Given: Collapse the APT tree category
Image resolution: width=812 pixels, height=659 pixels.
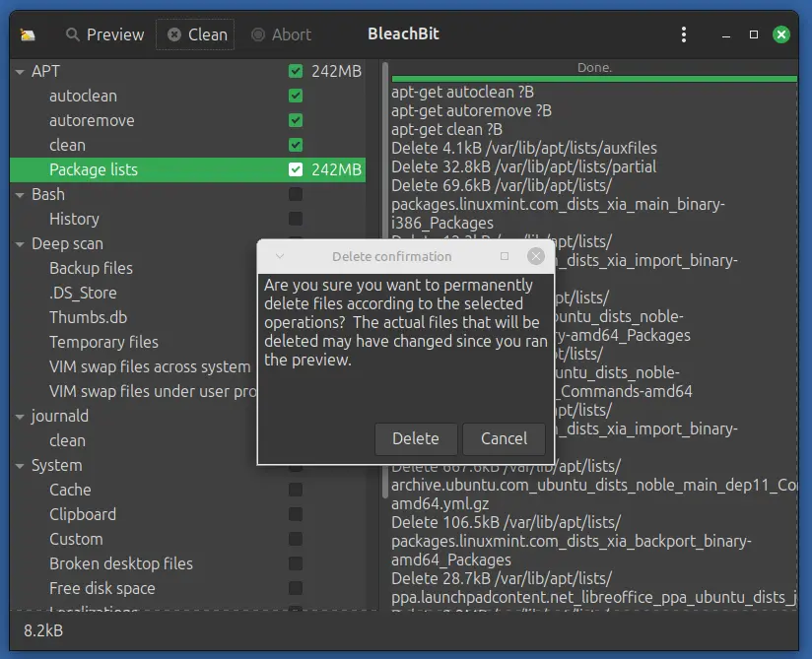Looking at the screenshot, I should click(21, 72).
